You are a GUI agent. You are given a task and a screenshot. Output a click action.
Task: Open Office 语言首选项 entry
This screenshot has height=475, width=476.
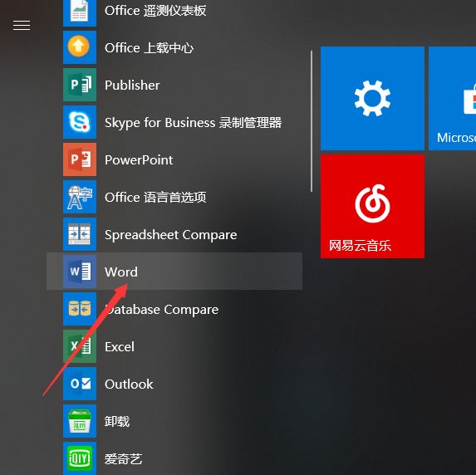[155, 198]
